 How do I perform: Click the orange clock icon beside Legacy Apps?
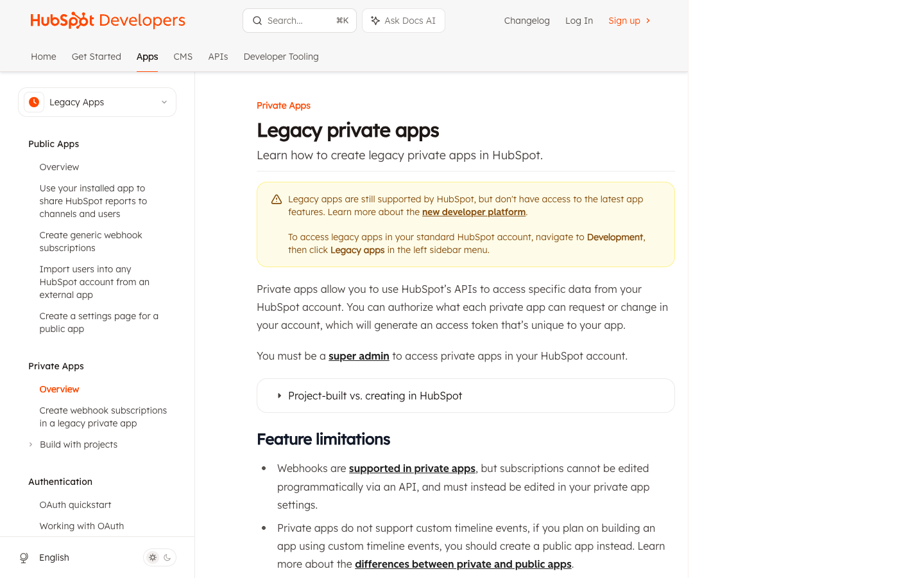(x=33, y=101)
